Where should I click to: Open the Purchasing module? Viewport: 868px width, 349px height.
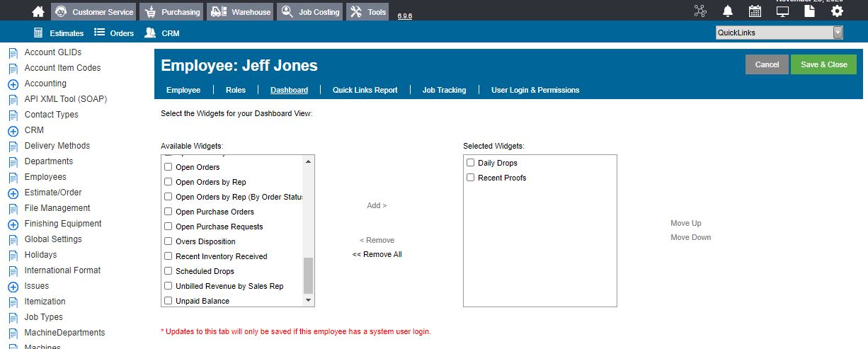point(171,11)
